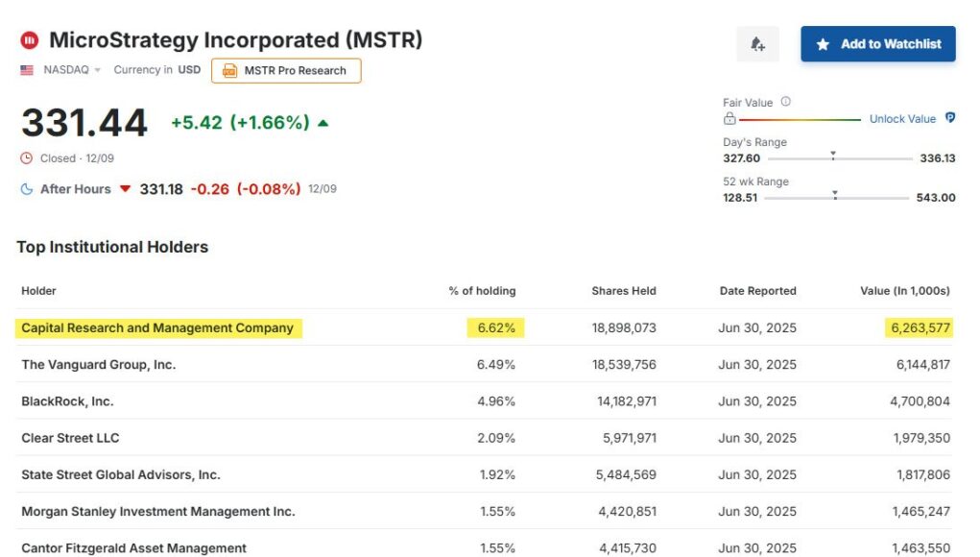The image size is (980, 557).
Task: Click the 1.92% holding value
Action: click(497, 475)
